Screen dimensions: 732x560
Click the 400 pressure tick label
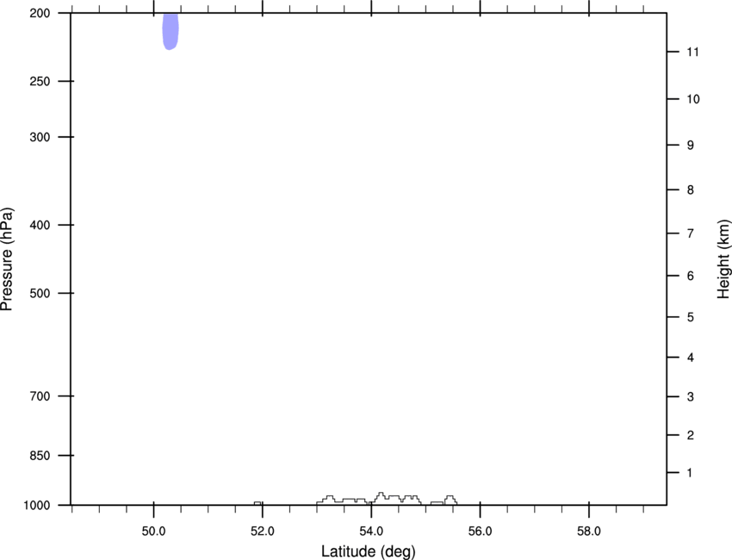tap(40, 225)
